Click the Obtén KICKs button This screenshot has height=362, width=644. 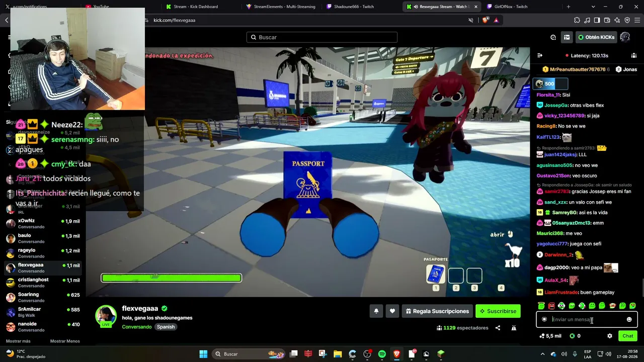(x=596, y=37)
